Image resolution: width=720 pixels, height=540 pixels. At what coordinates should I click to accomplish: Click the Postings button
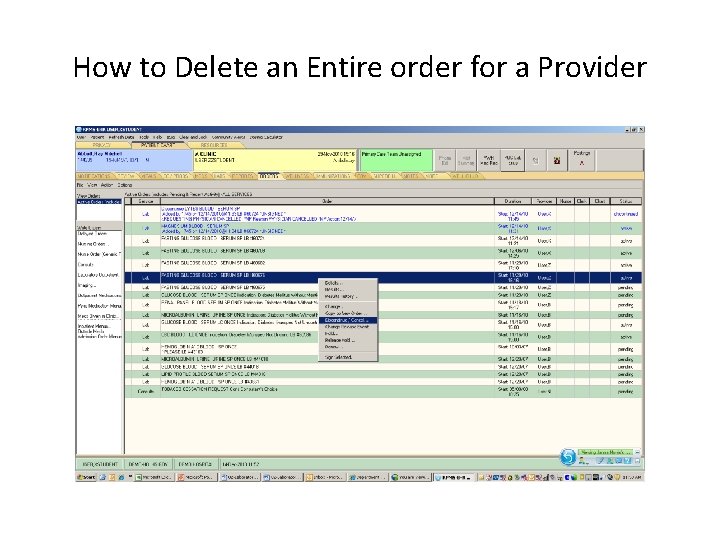pos(582,159)
